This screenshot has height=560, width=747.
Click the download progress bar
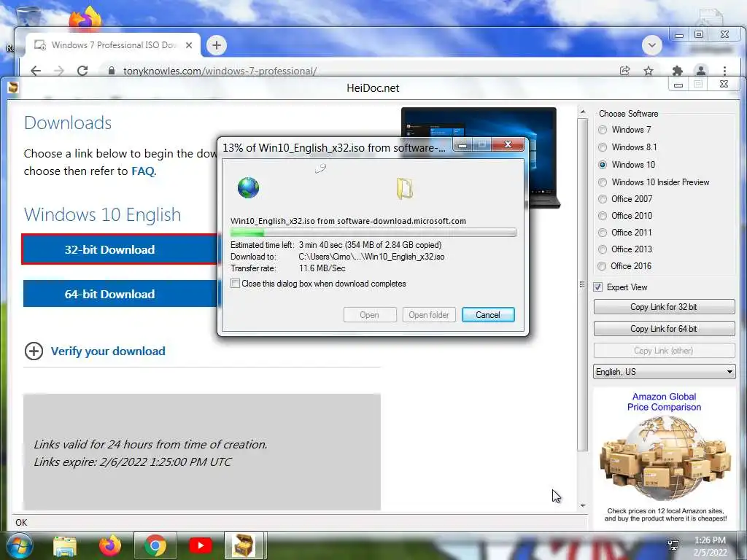click(x=373, y=233)
